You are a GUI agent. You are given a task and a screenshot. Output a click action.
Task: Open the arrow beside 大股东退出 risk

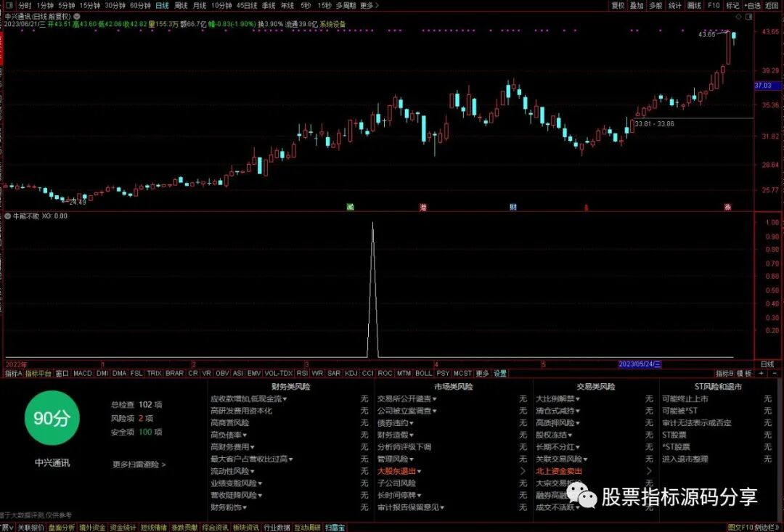click(x=523, y=471)
